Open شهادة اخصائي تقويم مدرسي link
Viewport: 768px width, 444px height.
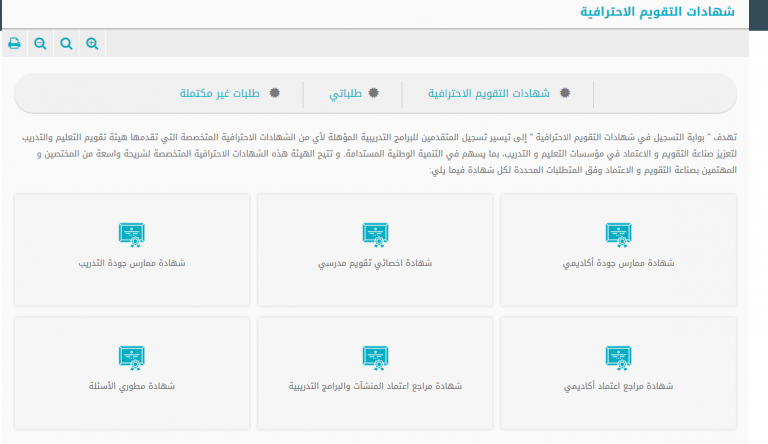[x=375, y=263]
